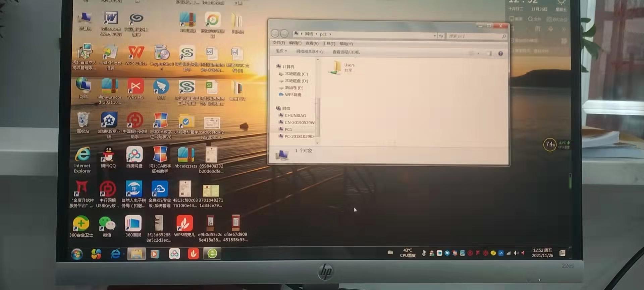Open the Baidu Netdisk desktop icon
Screen dimensions: 644x290
[x=134, y=157]
